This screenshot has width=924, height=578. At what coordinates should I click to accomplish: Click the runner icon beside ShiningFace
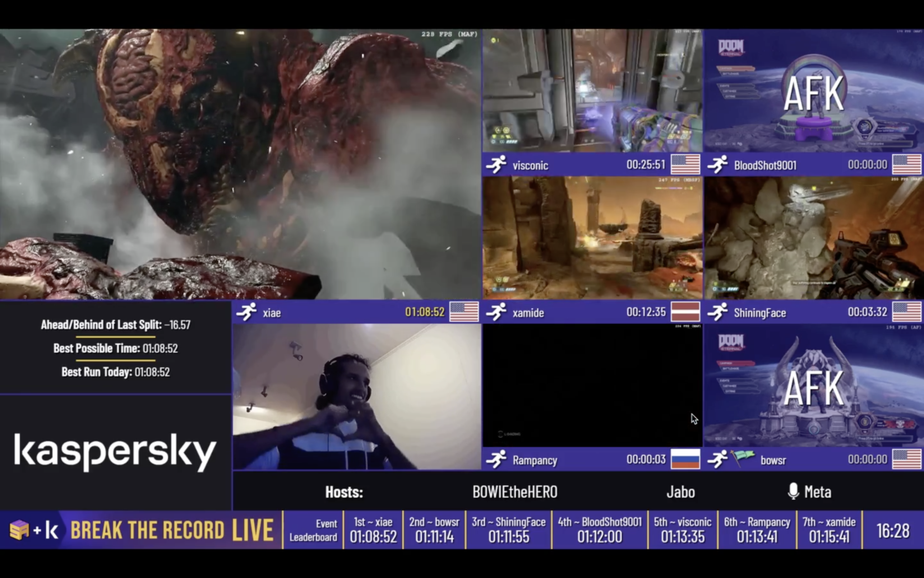point(717,312)
